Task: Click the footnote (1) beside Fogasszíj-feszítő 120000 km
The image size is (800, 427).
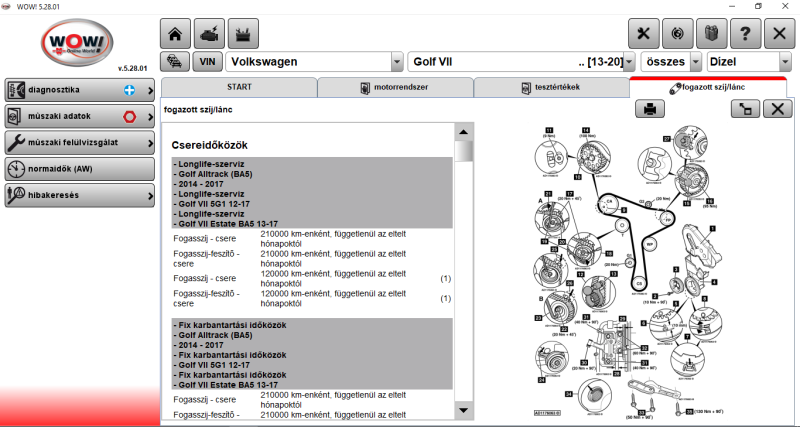Action: point(446,298)
